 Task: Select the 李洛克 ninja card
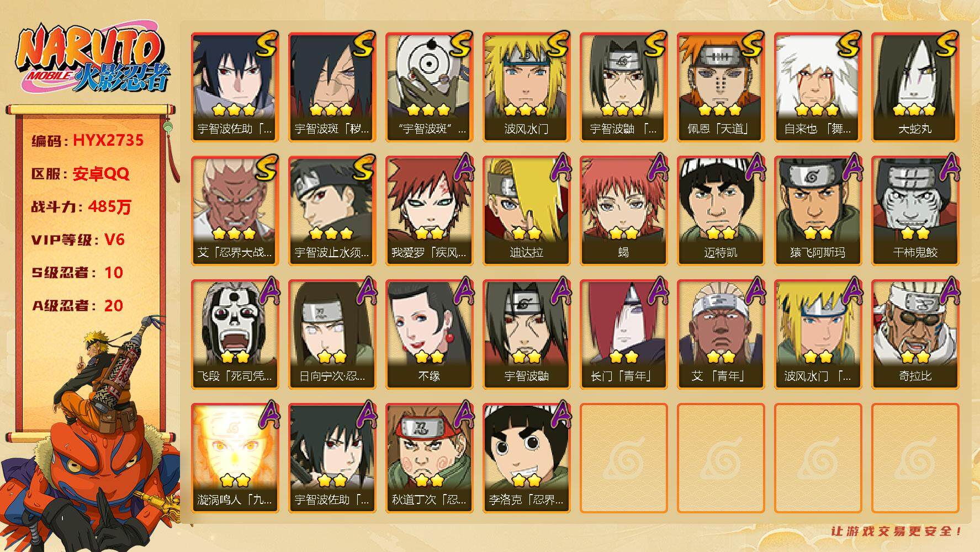pyautogui.click(x=526, y=458)
